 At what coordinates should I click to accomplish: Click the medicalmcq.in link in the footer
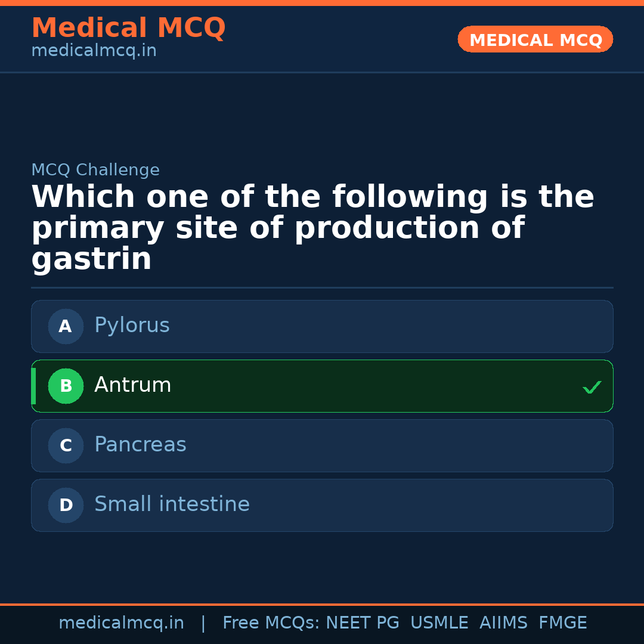[122, 622]
